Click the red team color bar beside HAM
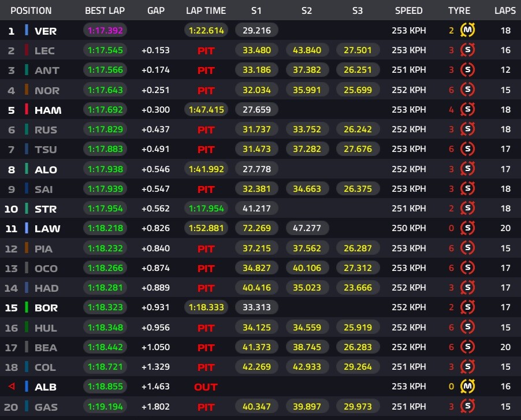The height and width of the screenshot is (420, 521). click(26, 109)
